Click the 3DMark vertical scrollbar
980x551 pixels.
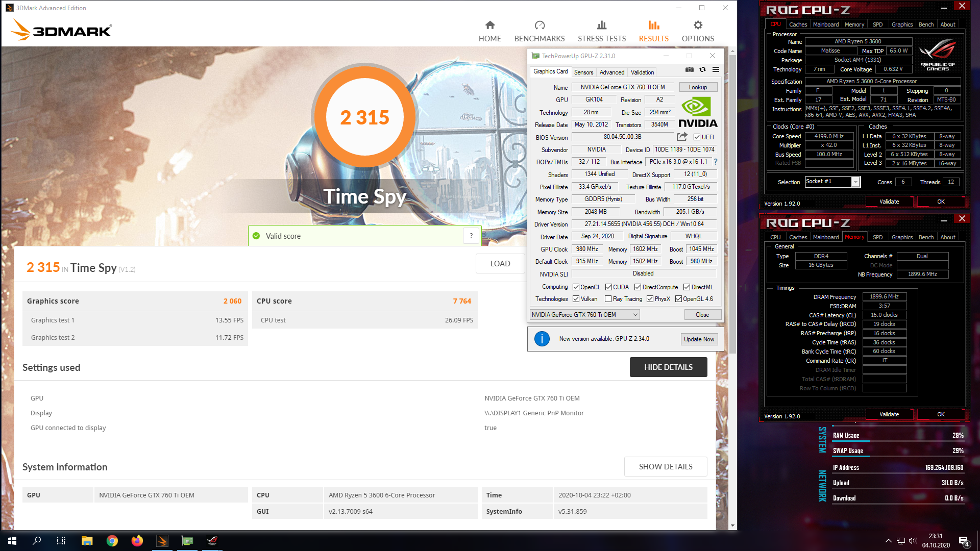point(732,204)
